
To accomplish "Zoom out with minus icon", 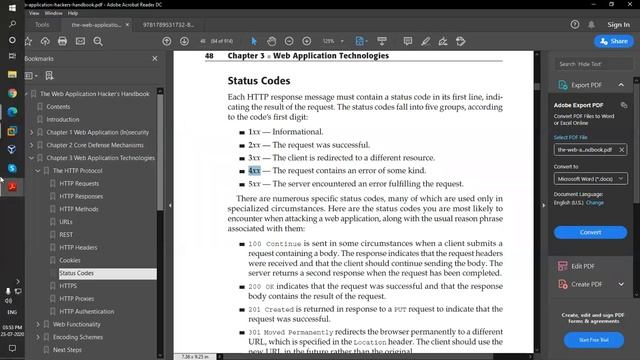I will (289, 41).
